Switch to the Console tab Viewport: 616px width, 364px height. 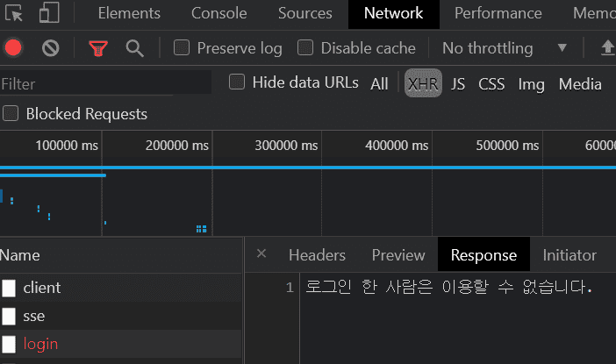click(x=219, y=13)
